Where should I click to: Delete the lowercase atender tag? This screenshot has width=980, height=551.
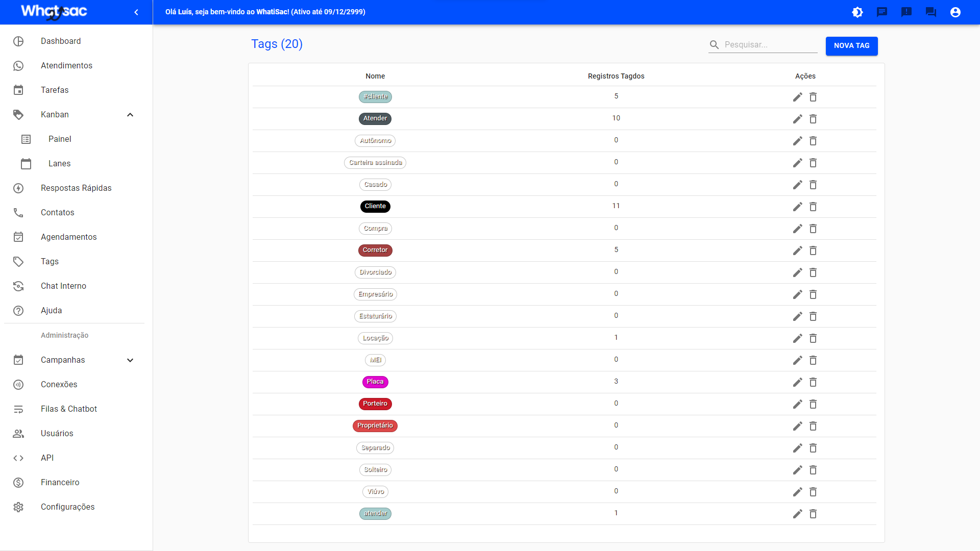point(813,514)
